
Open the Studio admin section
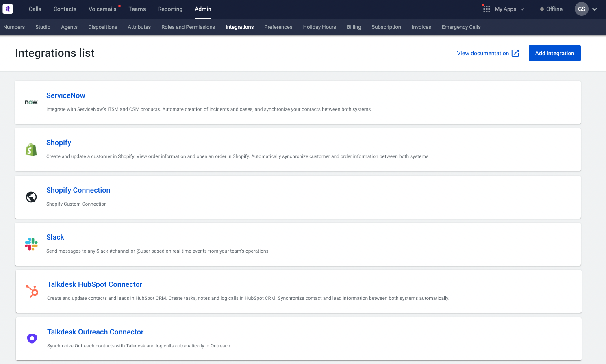point(43,27)
